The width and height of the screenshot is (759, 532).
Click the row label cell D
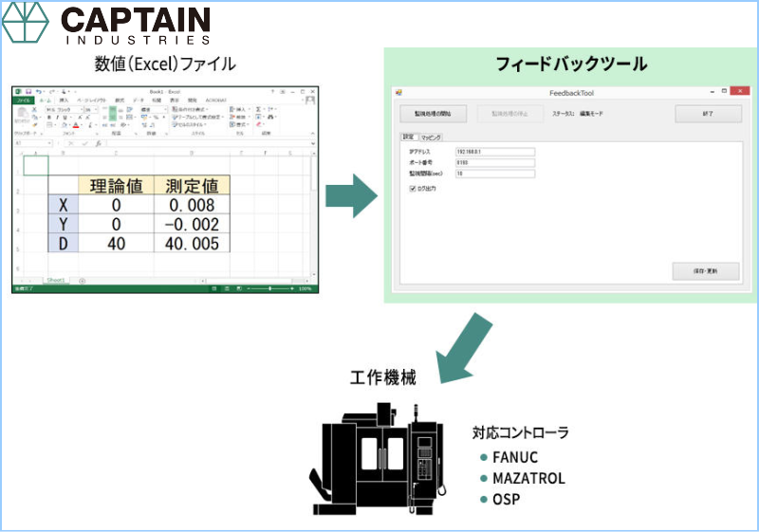pyautogui.click(x=64, y=244)
